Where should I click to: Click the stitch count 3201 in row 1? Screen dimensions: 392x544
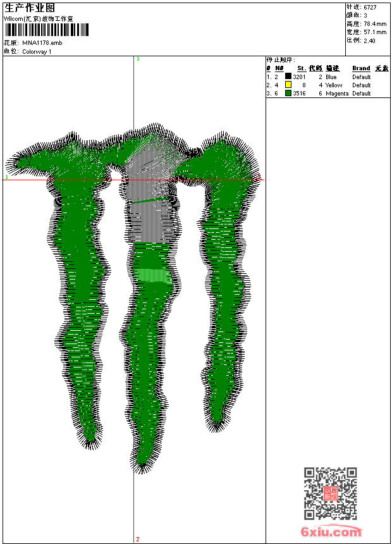click(300, 77)
